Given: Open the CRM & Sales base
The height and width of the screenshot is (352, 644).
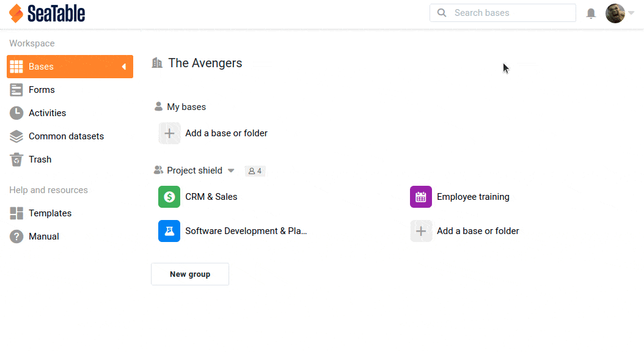Looking at the screenshot, I should 211,197.
